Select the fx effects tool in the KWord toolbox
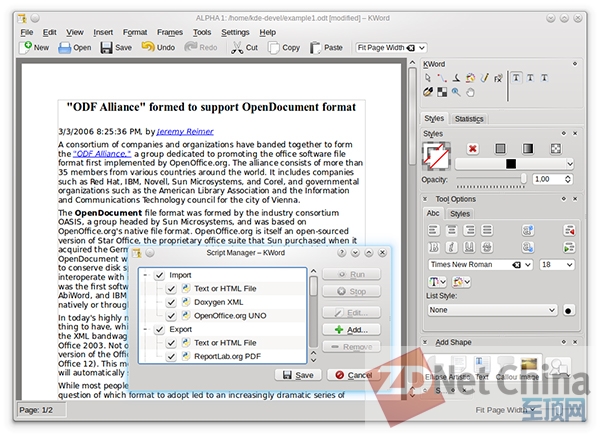 tap(498, 78)
